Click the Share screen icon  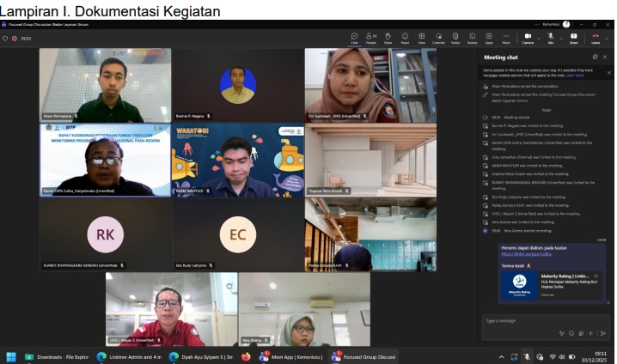pyautogui.click(x=573, y=38)
